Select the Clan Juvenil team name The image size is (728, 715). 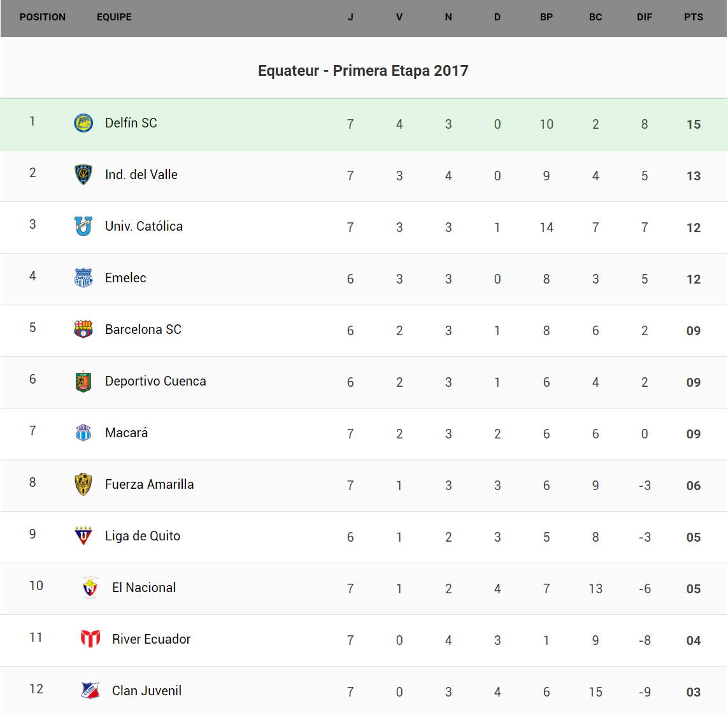146,691
